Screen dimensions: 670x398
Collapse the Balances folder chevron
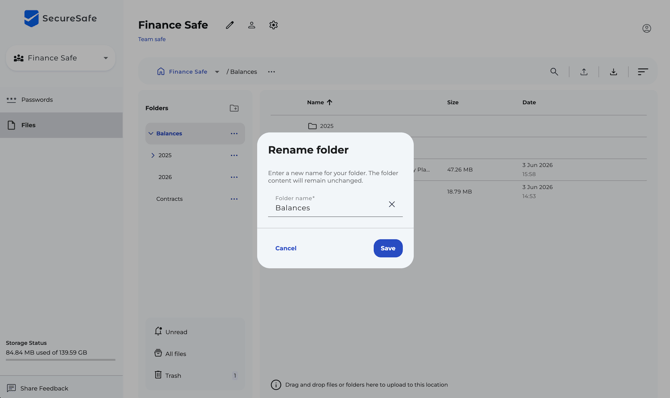pyautogui.click(x=151, y=133)
